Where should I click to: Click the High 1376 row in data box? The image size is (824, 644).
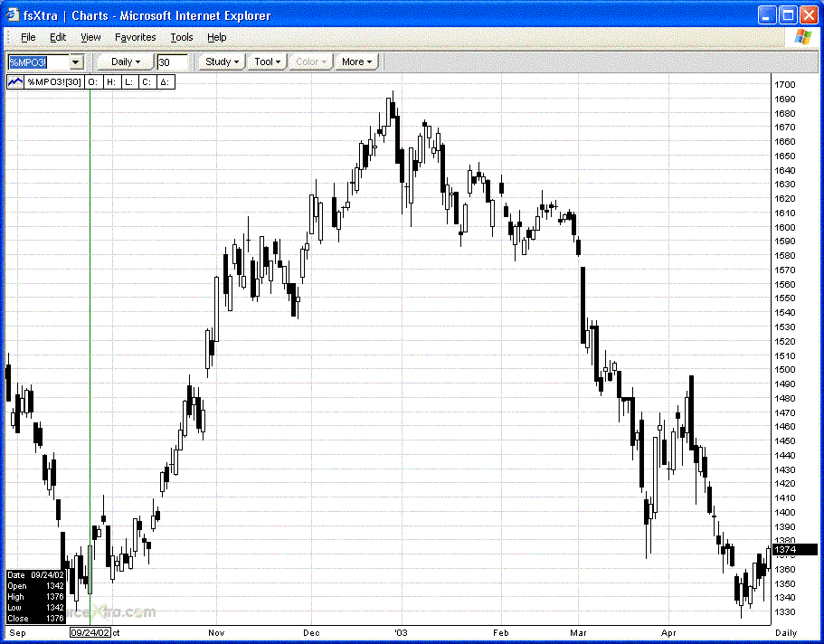36,597
